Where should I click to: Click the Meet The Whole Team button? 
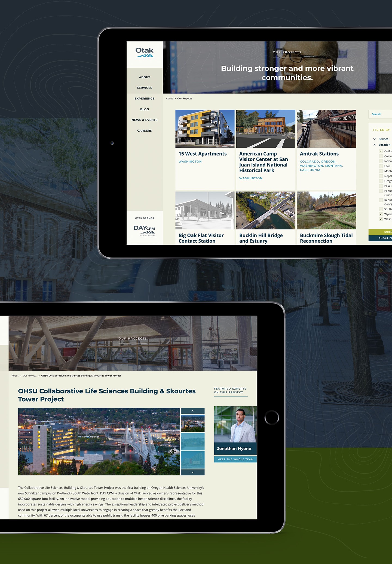pyautogui.click(x=235, y=459)
